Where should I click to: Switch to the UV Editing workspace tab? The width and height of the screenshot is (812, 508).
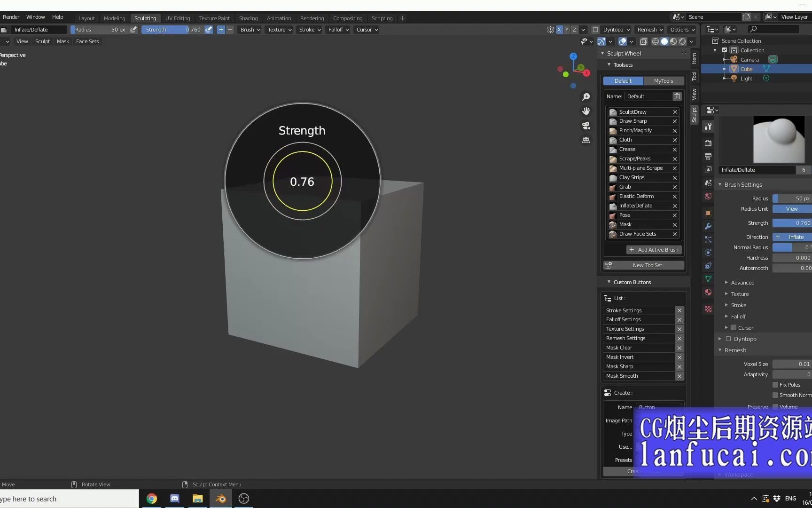[x=177, y=18]
